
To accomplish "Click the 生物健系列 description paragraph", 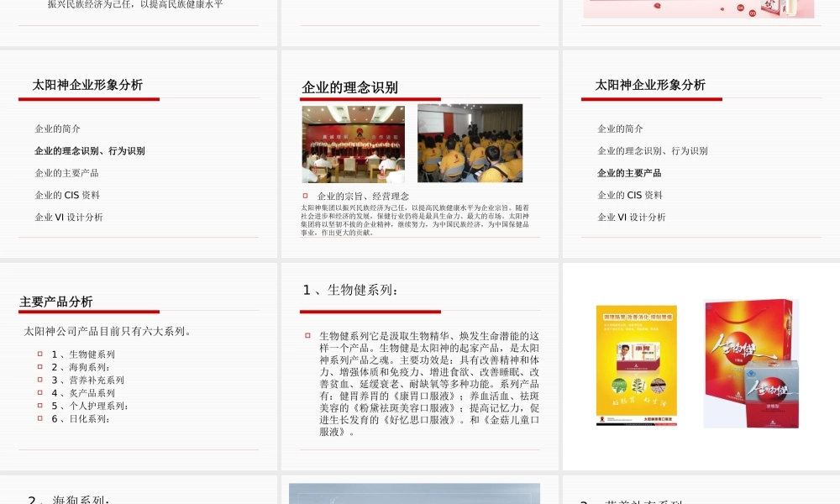I will tap(429, 384).
